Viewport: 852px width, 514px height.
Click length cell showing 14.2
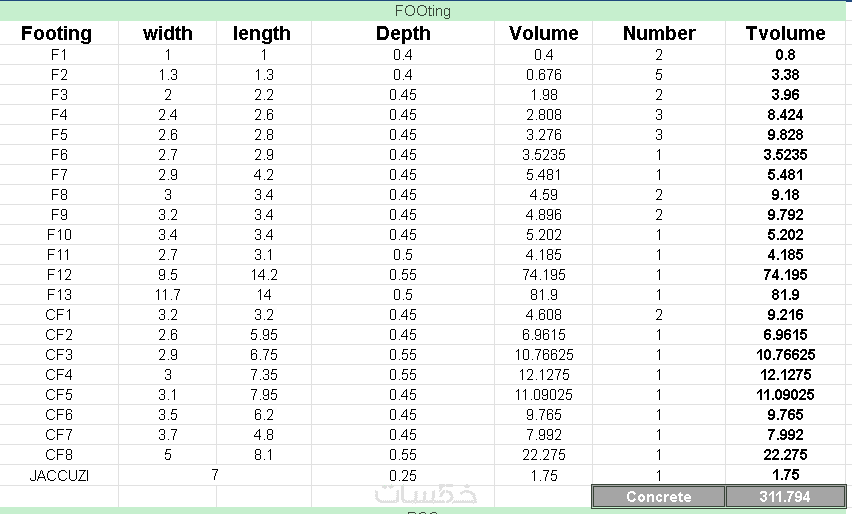click(262, 275)
